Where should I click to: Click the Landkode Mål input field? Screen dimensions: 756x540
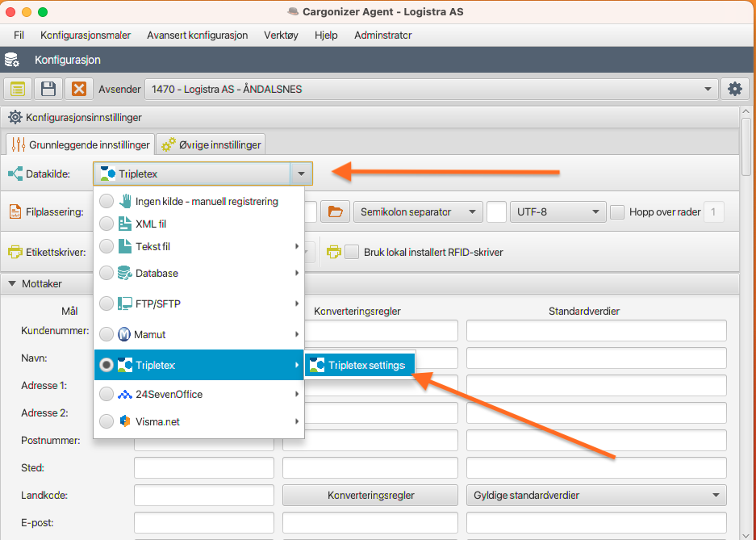coord(204,495)
